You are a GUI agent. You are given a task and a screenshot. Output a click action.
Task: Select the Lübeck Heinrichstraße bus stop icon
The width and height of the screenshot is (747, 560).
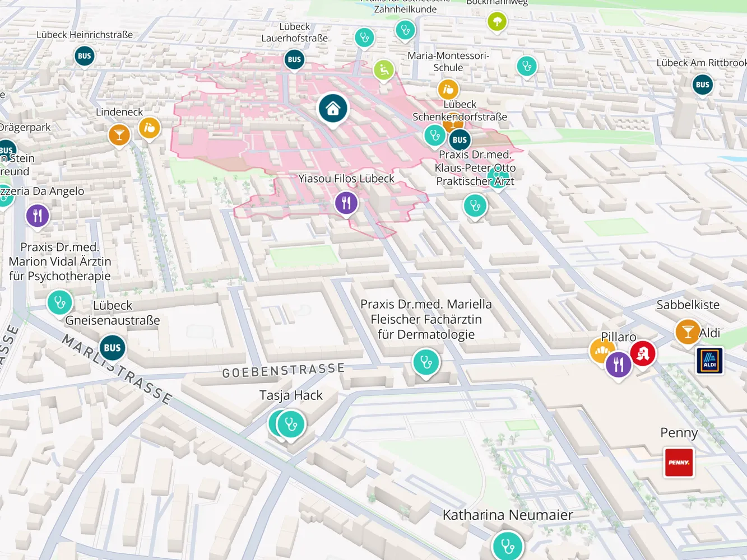84,56
